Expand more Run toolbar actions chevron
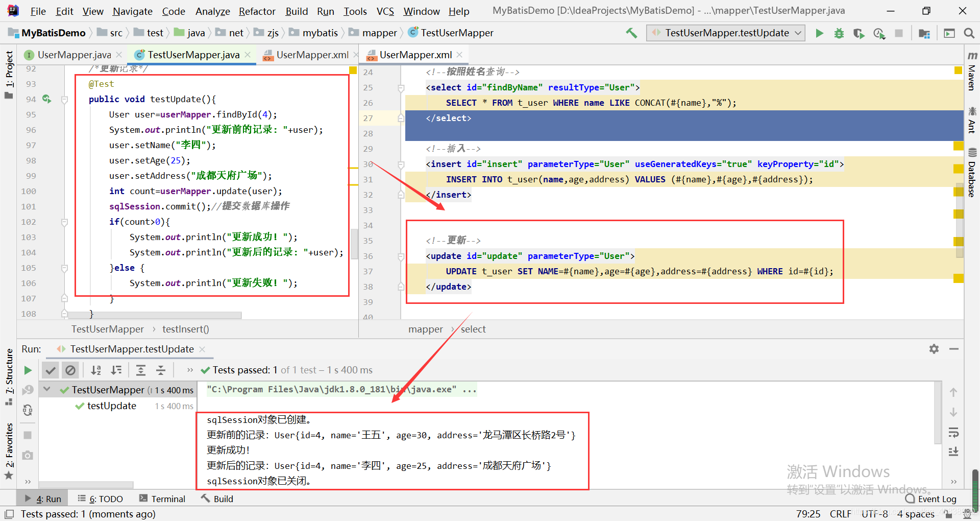The image size is (980, 521). (x=190, y=370)
